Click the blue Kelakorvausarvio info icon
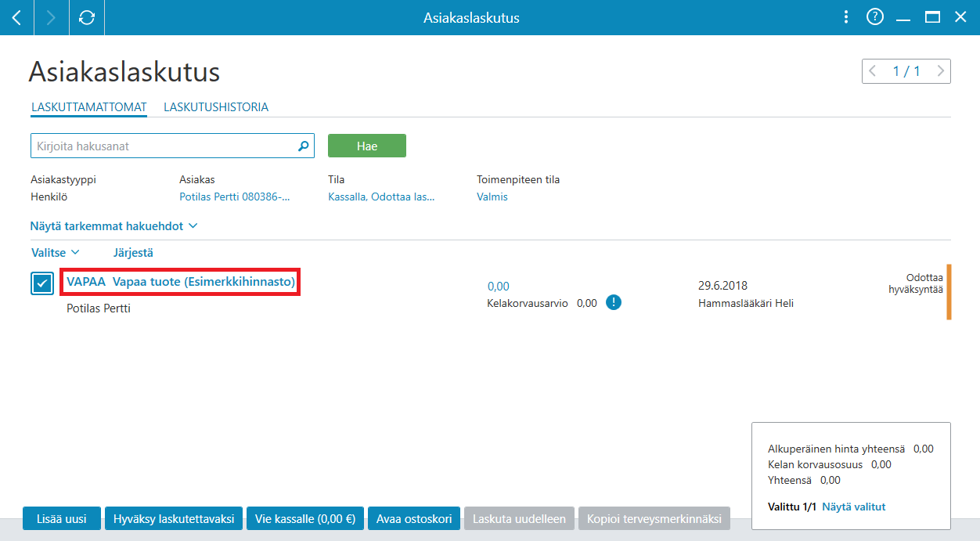This screenshot has height=541, width=980. coord(614,302)
